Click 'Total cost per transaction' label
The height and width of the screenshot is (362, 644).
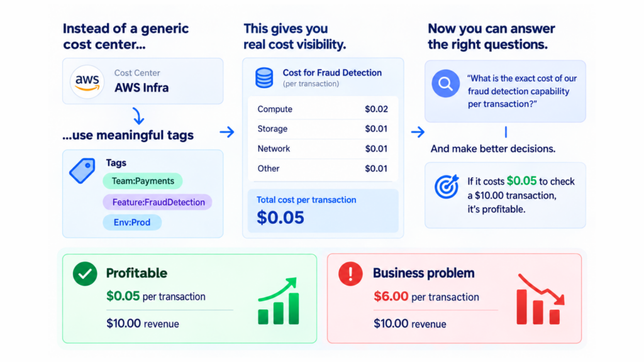306,200
